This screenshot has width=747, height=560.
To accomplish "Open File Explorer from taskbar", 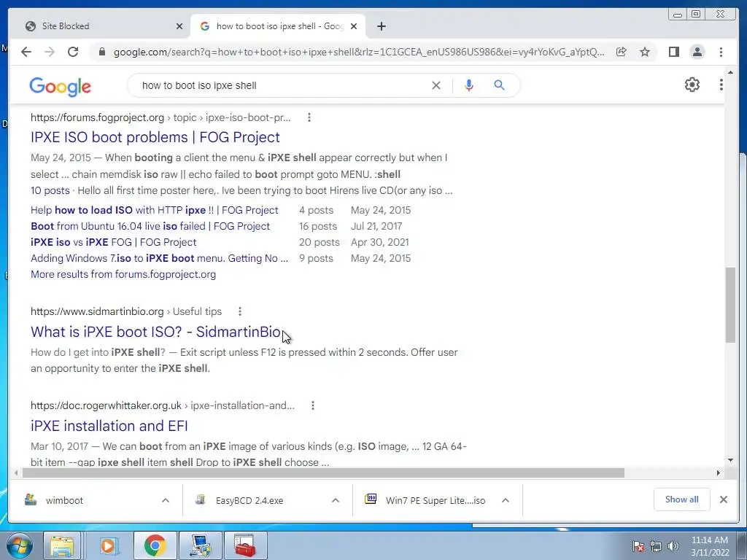I will click(x=62, y=545).
